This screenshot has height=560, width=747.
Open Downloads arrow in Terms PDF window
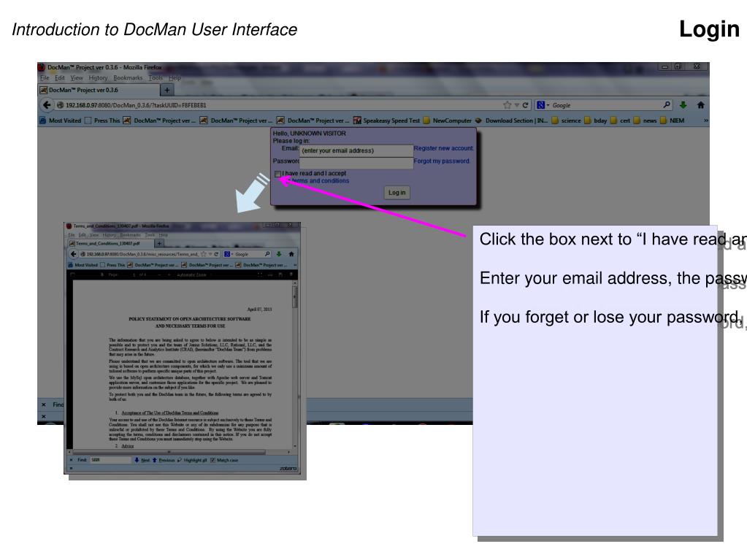point(279,254)
